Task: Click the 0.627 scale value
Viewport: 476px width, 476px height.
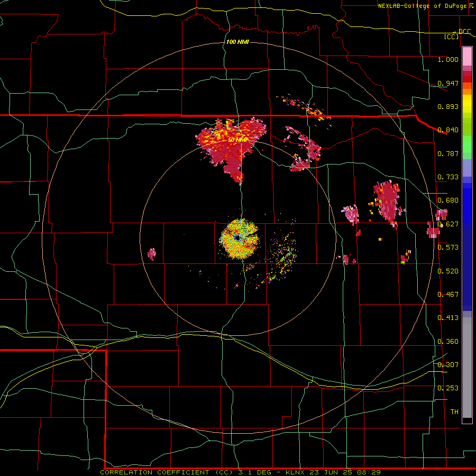Action: coord(448,224)
